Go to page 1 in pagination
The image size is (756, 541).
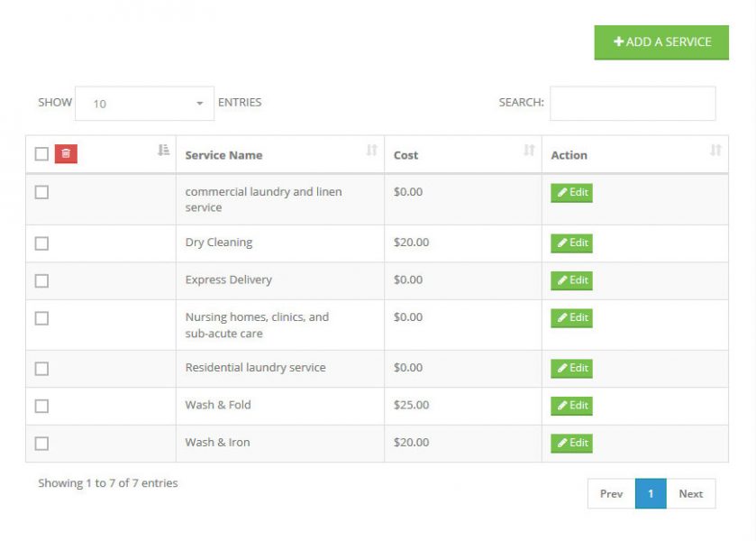coord(651,494)
